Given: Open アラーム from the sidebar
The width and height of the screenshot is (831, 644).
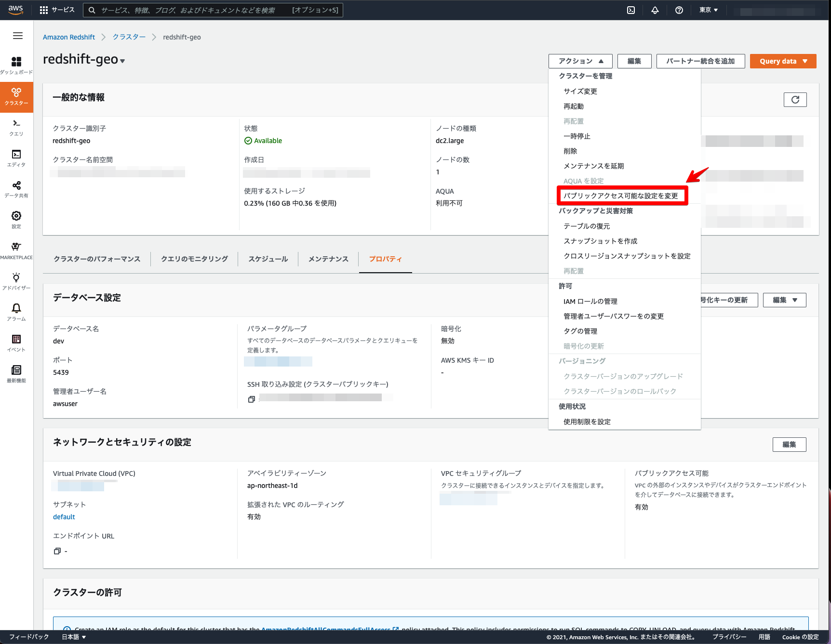Looking at the screenshot, I should (x=16, y=311).
